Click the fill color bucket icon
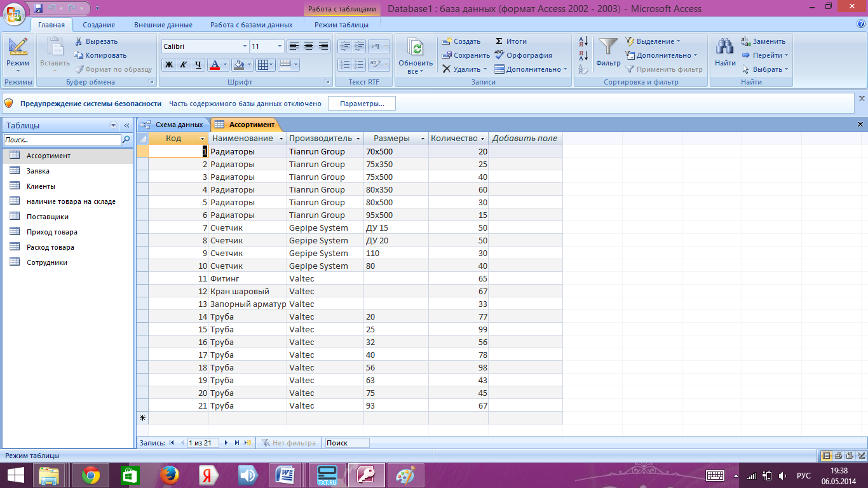868x488 pixels. [x=238, y=65]
